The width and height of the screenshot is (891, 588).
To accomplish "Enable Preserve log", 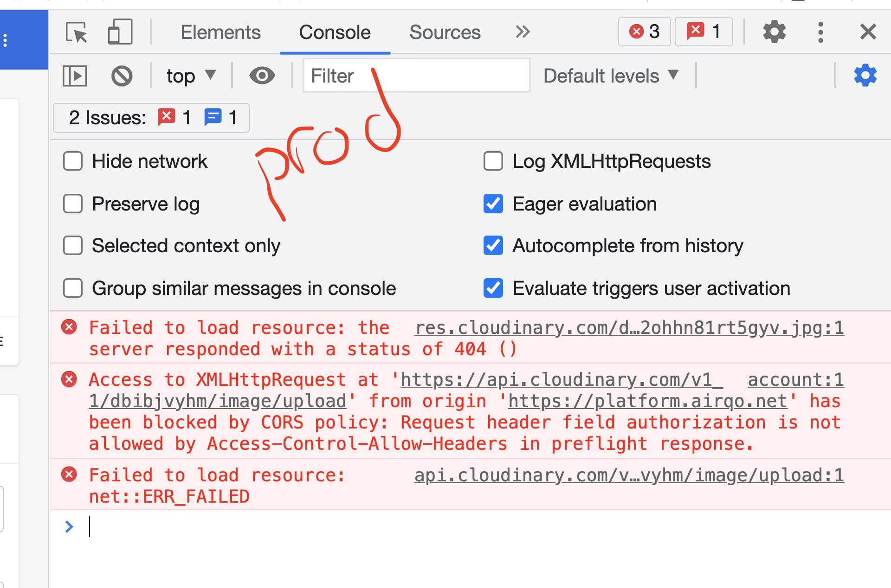I will point(72,204).
